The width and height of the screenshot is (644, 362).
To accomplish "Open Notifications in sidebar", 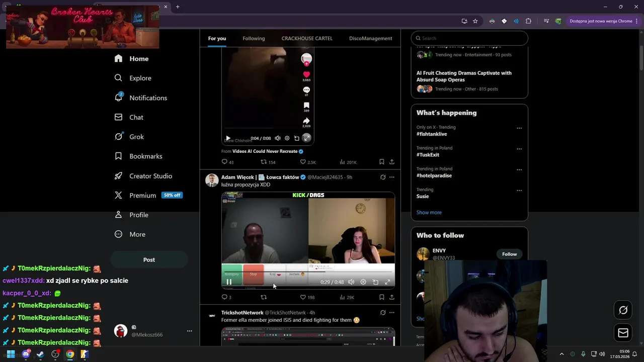I will coord(140,98).
